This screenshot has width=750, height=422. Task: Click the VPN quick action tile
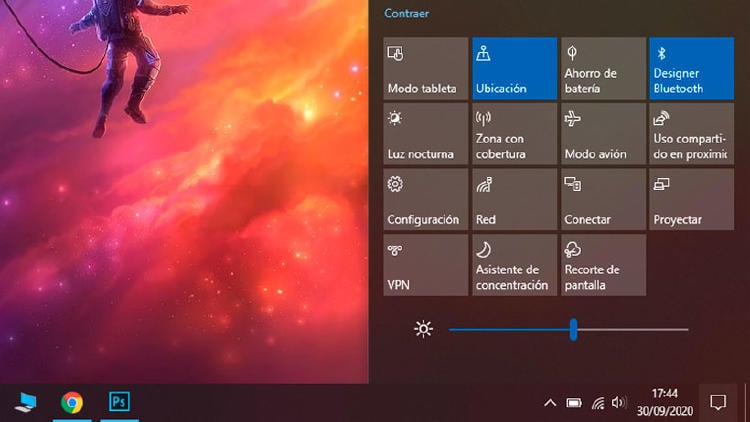click(x=426, y=265)
